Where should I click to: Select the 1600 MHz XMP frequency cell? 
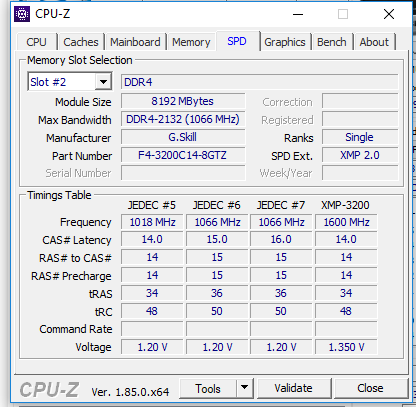[346, 222]
